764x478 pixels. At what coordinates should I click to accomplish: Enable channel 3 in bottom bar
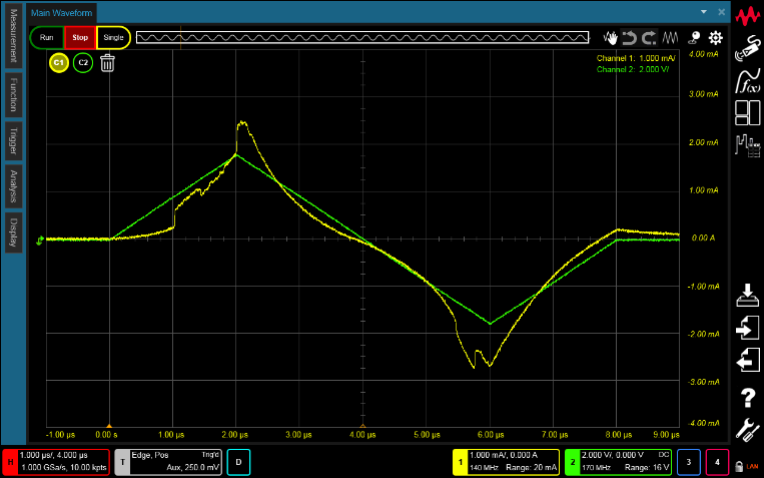click(688, 461)
